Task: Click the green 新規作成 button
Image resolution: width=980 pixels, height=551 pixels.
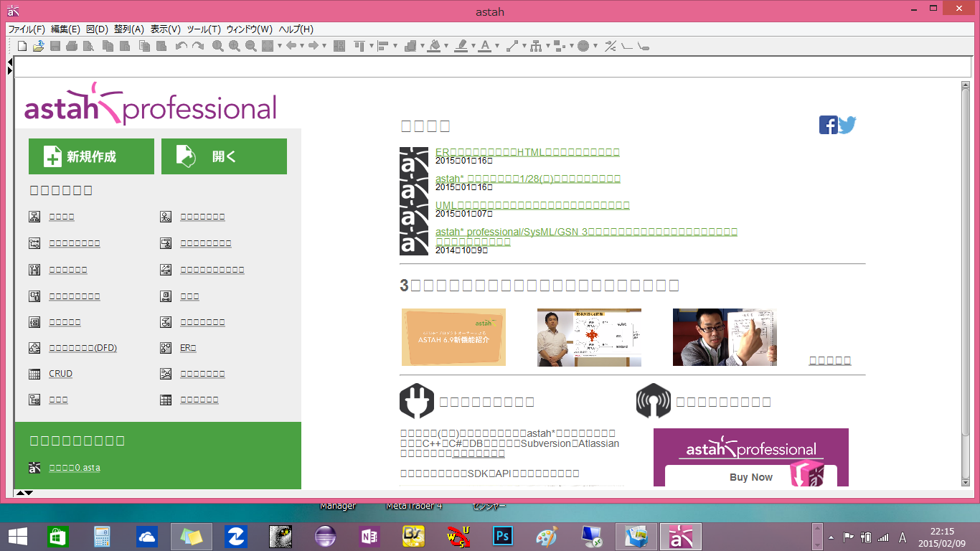Action: click(91, 156)
